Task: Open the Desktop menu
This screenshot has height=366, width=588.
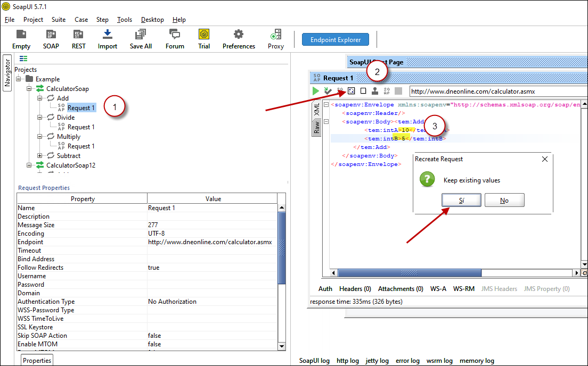Action: click(x=152, y=20)
